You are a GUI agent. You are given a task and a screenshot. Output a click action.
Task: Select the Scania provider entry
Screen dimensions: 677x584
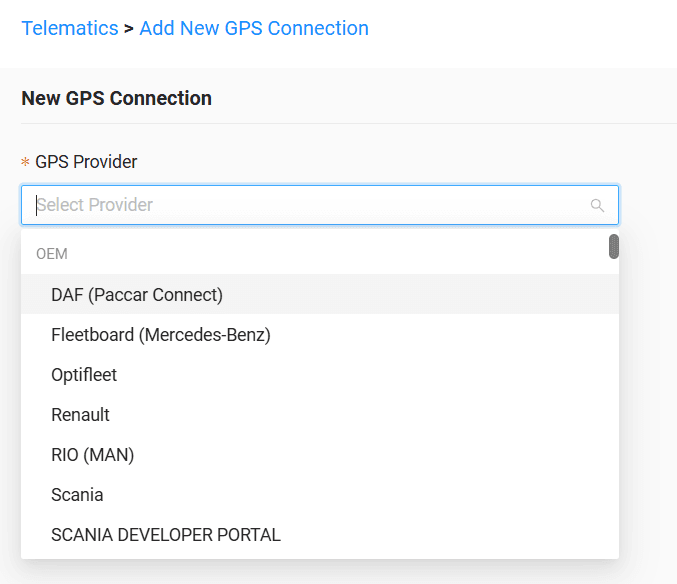click(77, 495)
